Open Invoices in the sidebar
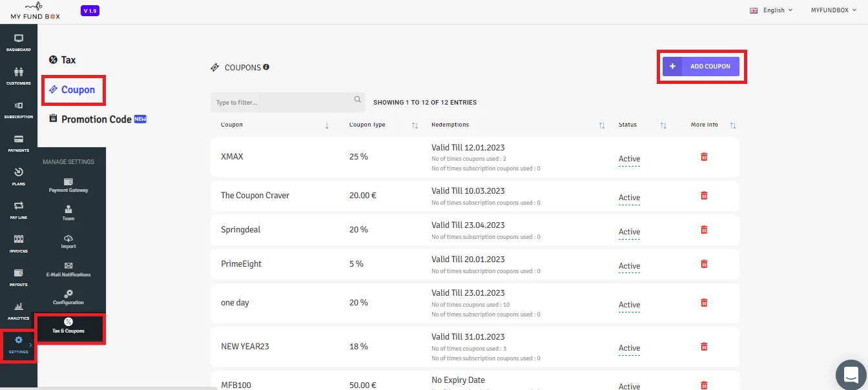The width and height of the screenshot is (868, 390). 19,244
